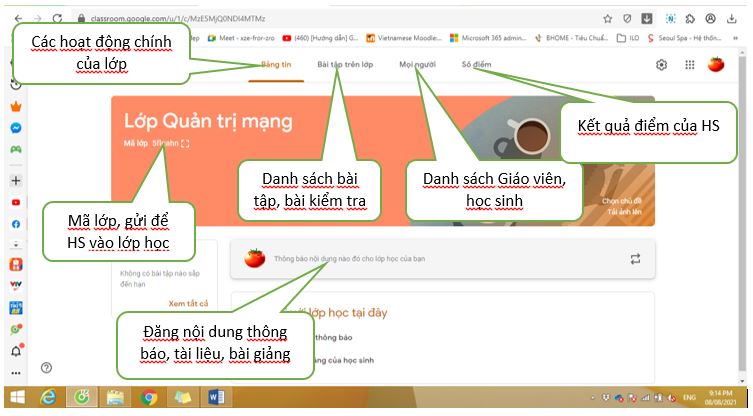This screenshot has height=416, width=753.
Task: Go to the Mọi người tab
Action: tap(418, 64)
